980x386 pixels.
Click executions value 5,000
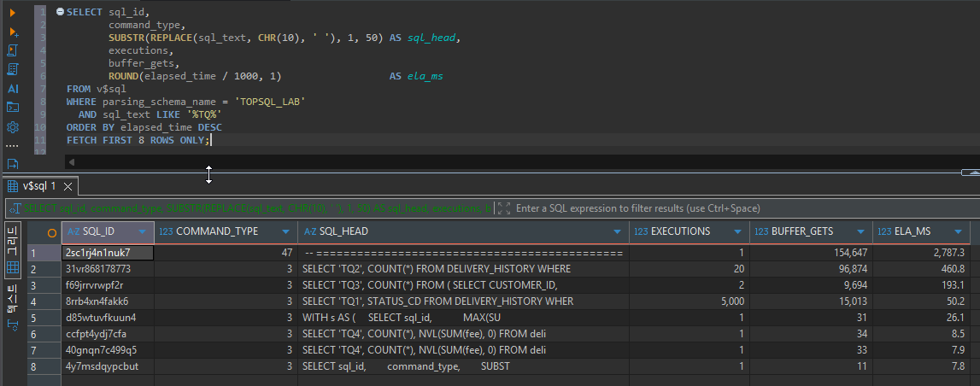click(690, 301)
